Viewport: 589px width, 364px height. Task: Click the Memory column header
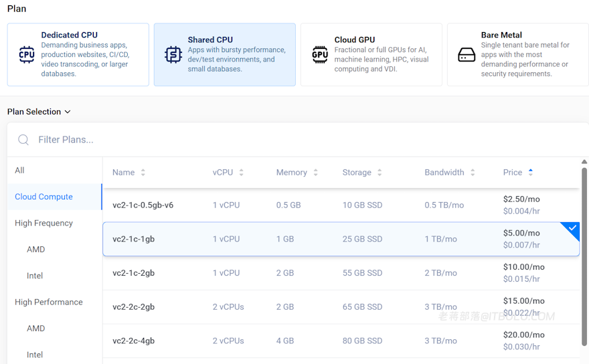[x=292, y=173]
